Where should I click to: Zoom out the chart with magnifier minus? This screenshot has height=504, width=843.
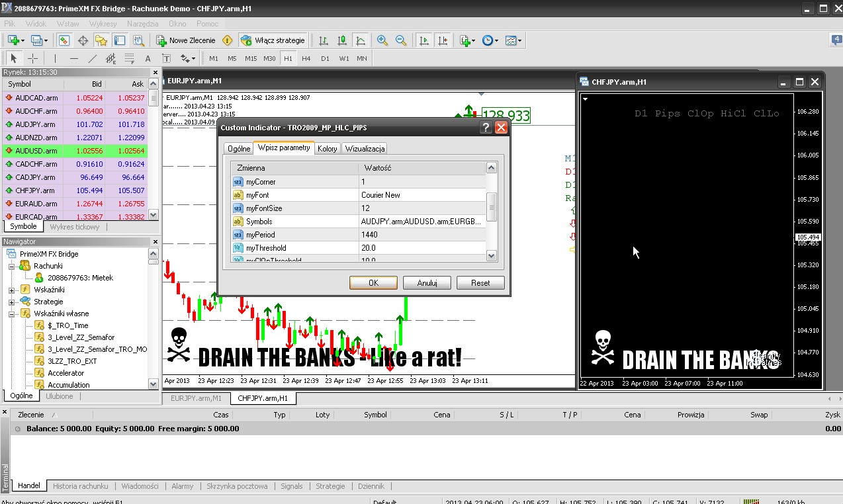401,40
